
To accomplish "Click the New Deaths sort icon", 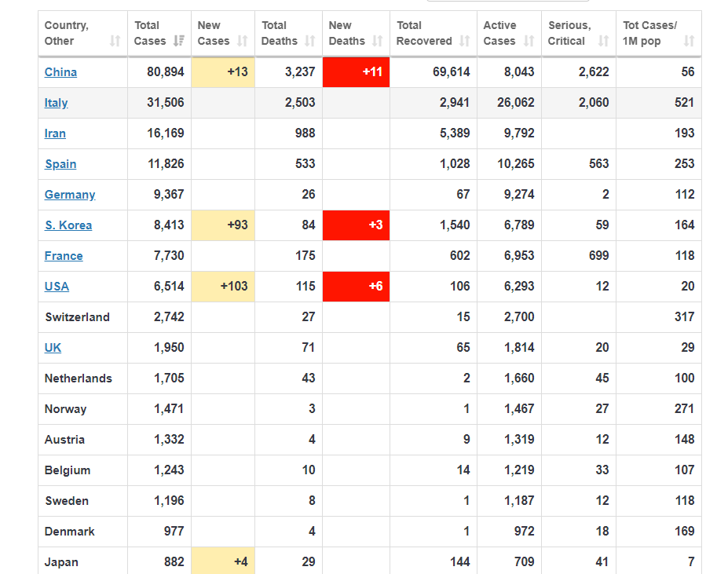I will [378, 41].
